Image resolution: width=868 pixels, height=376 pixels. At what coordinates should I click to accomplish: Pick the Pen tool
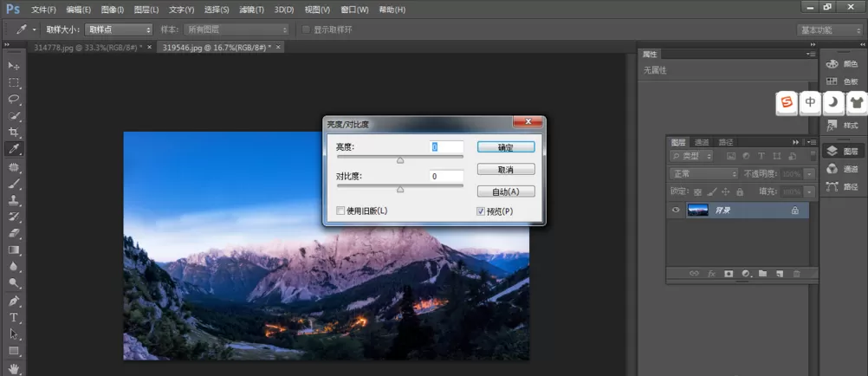pos(14,301)
